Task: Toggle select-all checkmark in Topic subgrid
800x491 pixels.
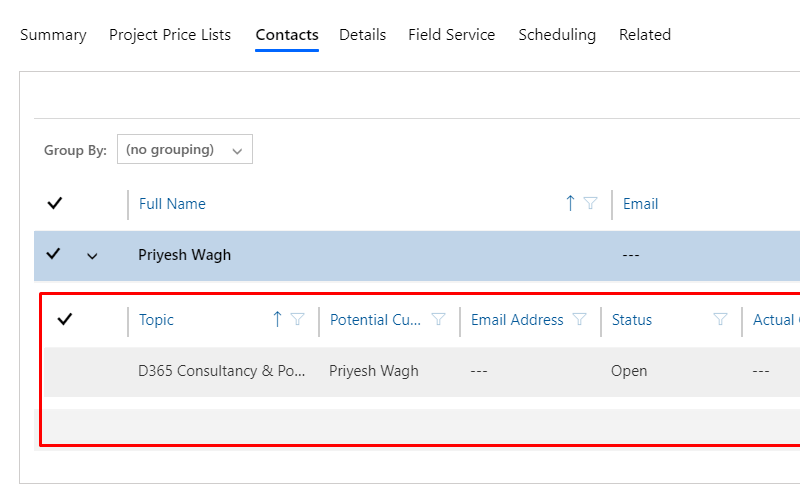Action: (x=65, y=320)
